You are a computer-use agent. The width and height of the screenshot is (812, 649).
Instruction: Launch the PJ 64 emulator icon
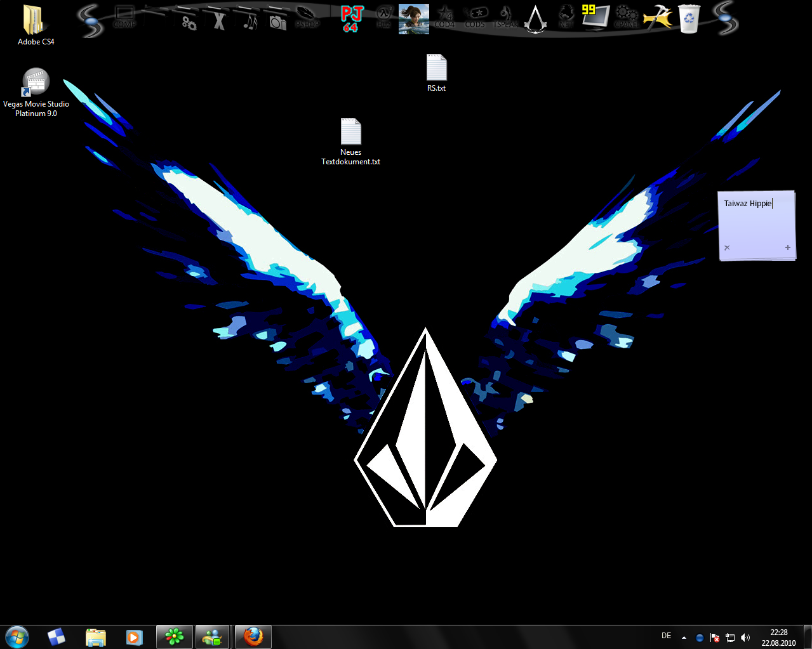351,18
